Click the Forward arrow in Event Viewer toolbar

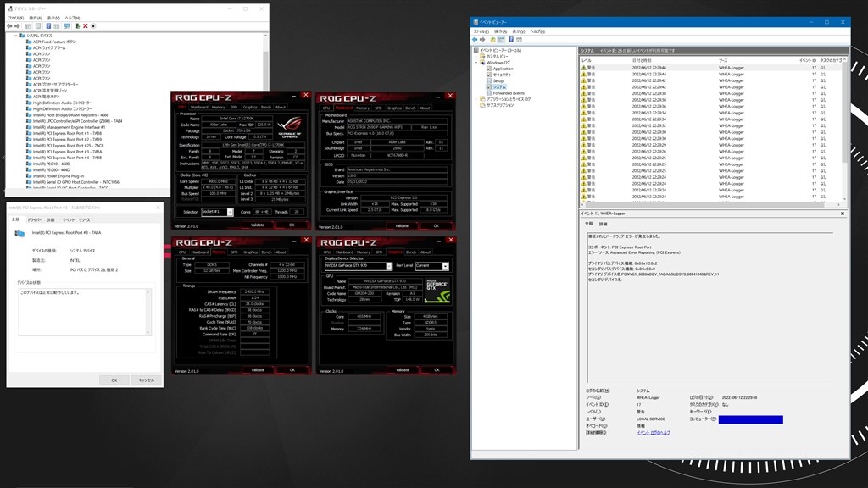tap(482, 40)
